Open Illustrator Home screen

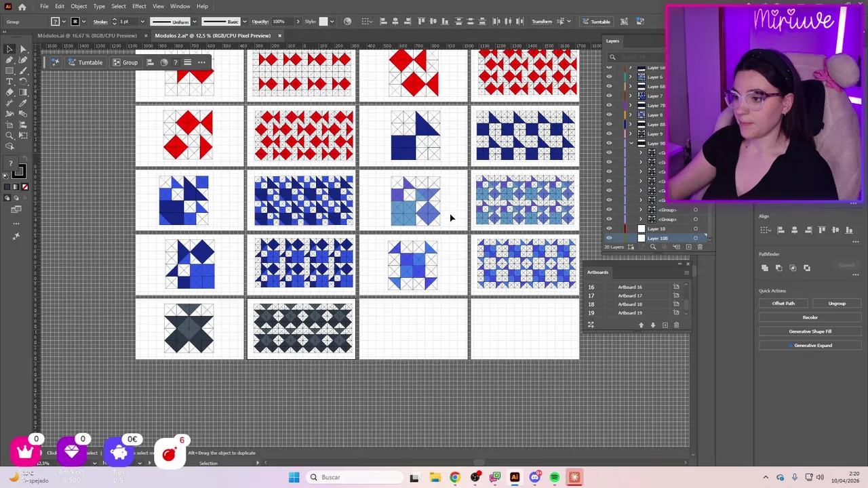pos(22,6)
